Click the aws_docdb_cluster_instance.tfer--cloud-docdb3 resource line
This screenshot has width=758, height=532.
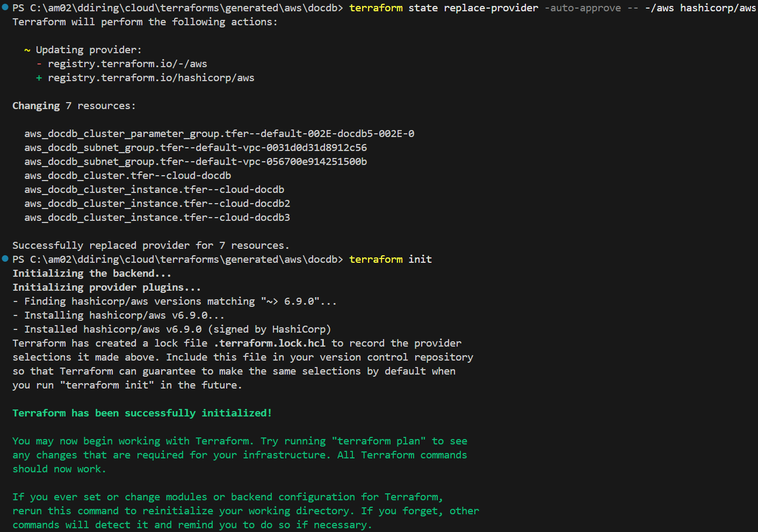(157, 218)
